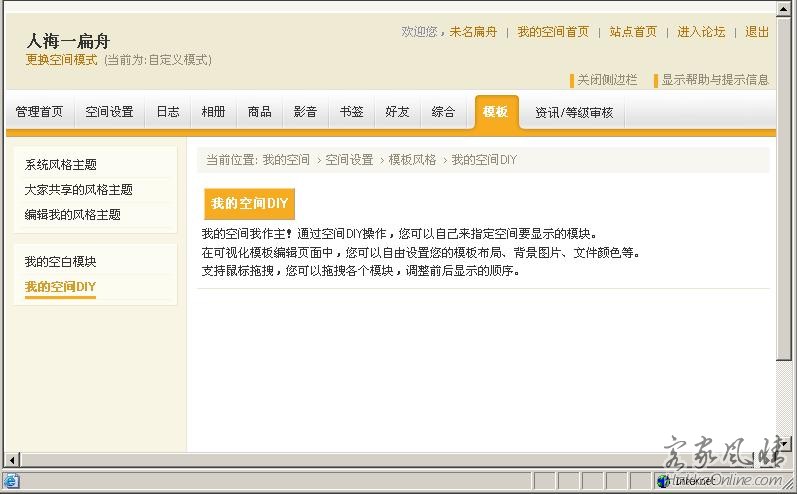Switch space mode via 更换空间模式
Viewport: 797px width, 494px height.
(x=62, y=60)
